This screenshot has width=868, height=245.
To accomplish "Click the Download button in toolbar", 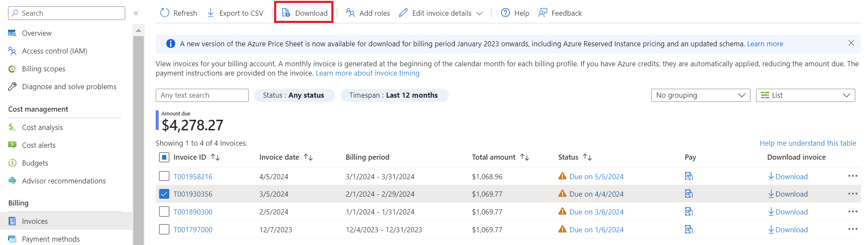I will [x=304, y=13].
